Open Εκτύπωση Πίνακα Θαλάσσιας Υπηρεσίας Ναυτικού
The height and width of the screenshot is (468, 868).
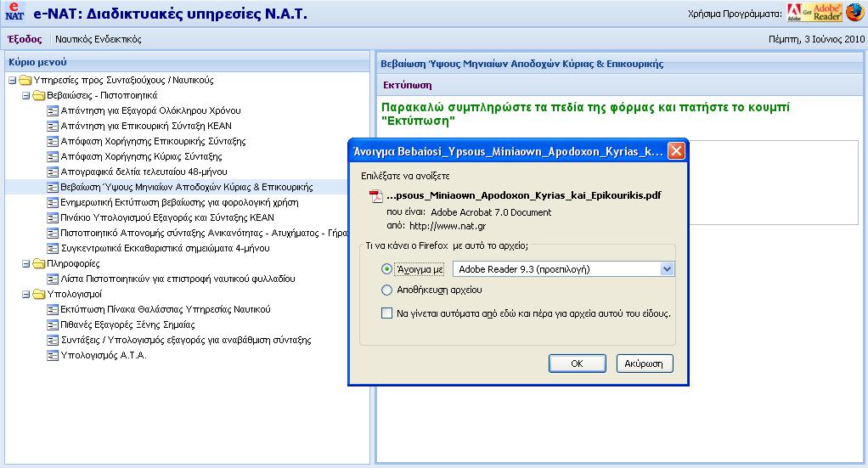[x=166, y=310]
